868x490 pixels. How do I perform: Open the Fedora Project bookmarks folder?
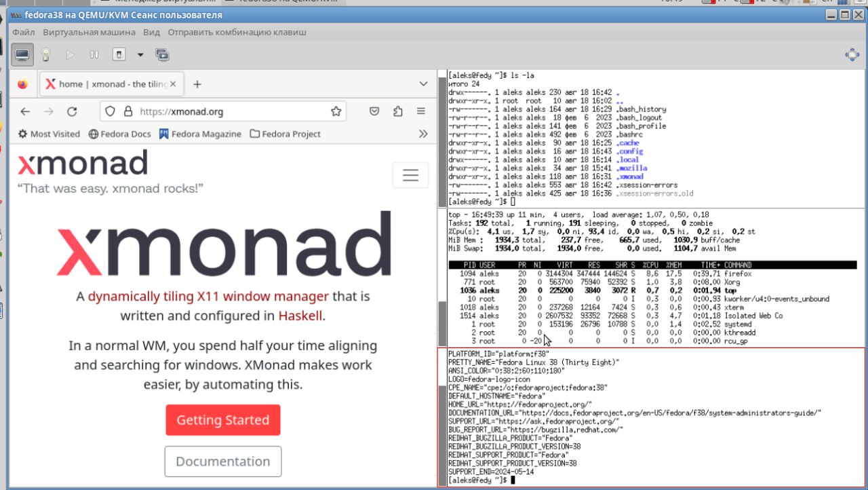pos(285,134)
